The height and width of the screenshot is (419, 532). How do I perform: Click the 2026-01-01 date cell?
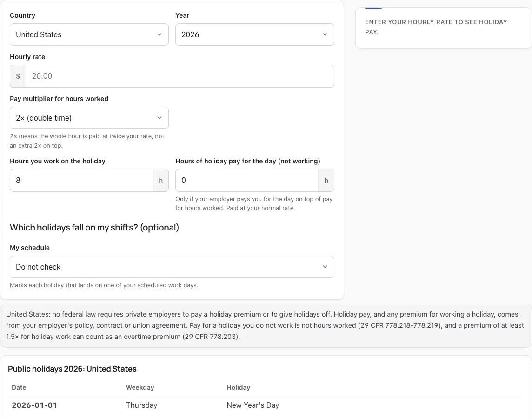[34, 405]
